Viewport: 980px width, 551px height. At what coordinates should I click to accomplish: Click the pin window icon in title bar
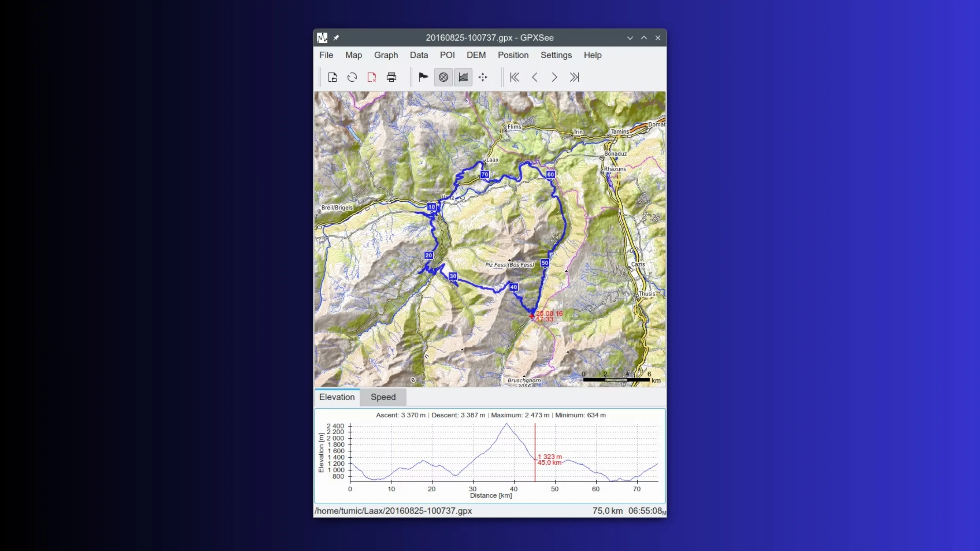click(x=336, y=38)
